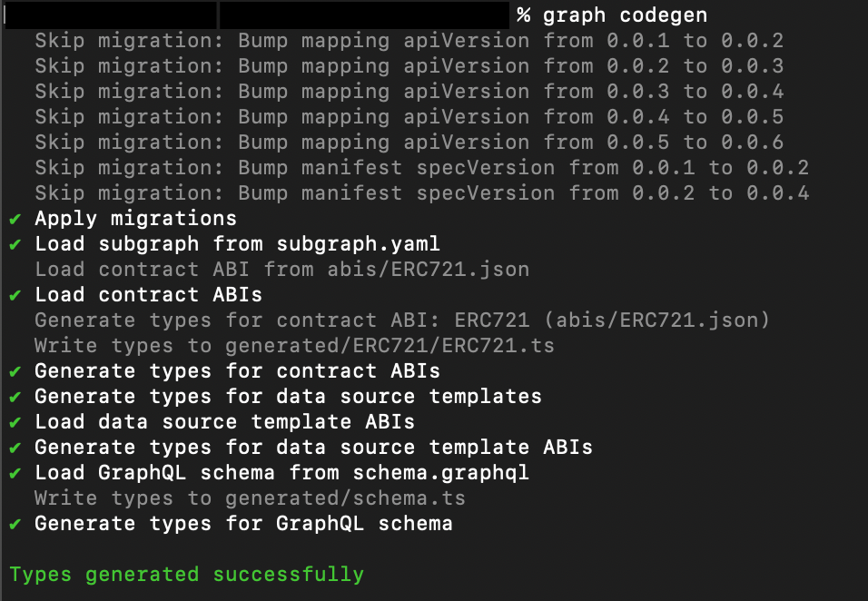Viewport: 868px width, 601px height.
Task: Click the subgraph.yaml filename
Action: [359, 244]
